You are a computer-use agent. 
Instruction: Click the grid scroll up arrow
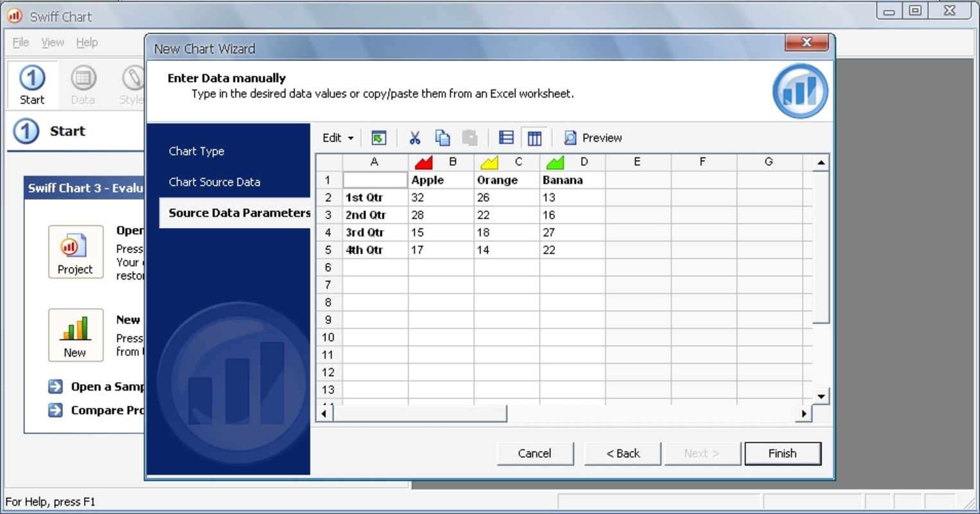pyautogui.click(x=821, y=163)
